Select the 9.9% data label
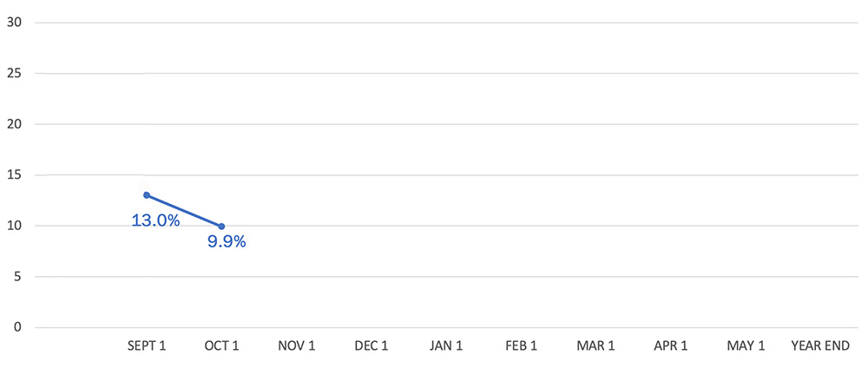The height and width of the screenshot is (368, 868). tap(227, 243)
